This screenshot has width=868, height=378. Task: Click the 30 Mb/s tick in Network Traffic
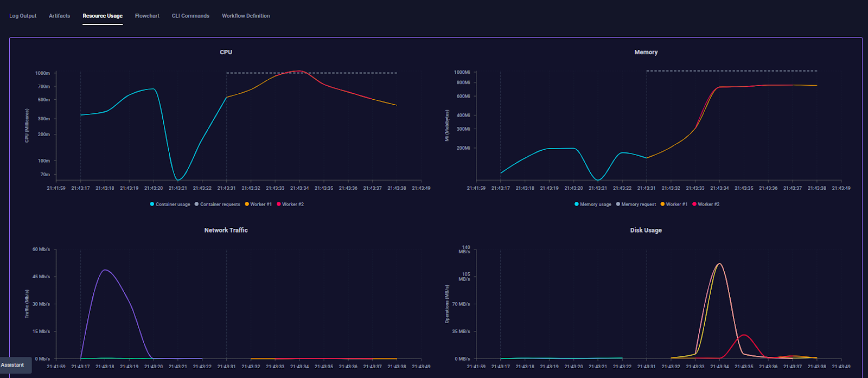tap(41, 304)
